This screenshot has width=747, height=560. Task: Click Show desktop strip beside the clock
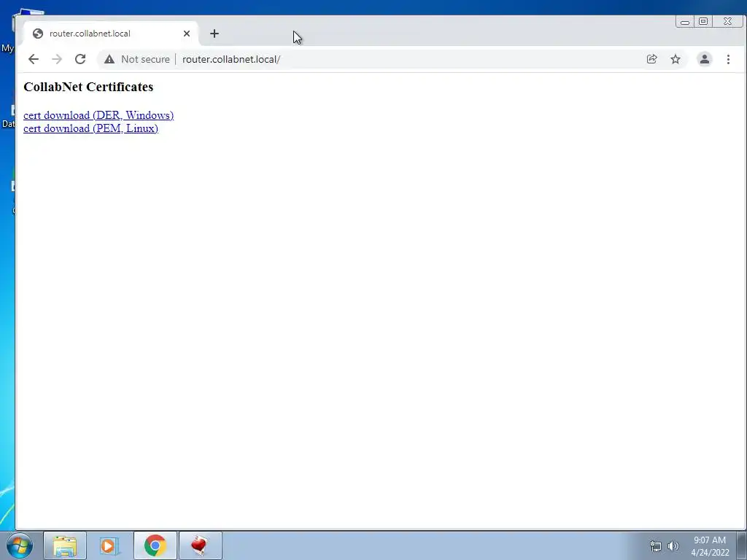pyautogui.click(x=742, y=545)
